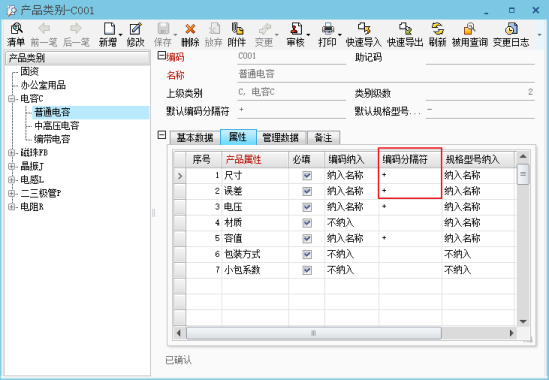Click the 规格型号纳入 column header
Image resolution: width=549 pixels, height=380 pixels.
[478, 160]
